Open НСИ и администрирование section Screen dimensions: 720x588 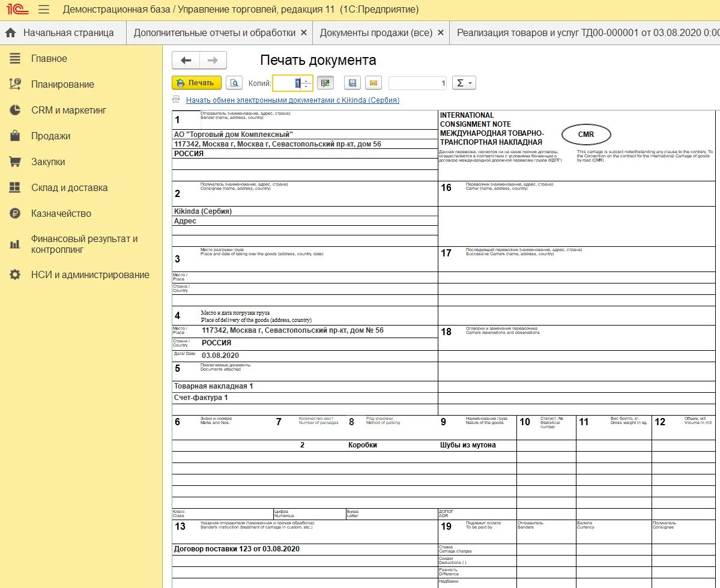(90, 274)
